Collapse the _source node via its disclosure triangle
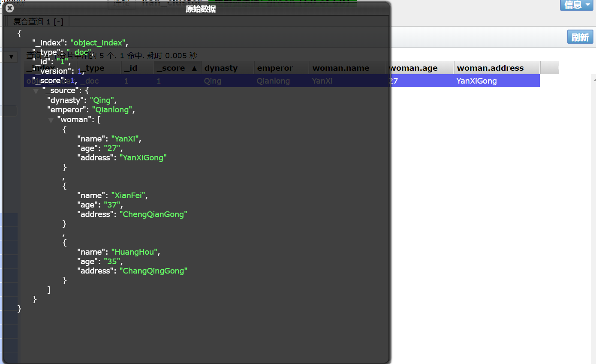 (x=36, y=90)
